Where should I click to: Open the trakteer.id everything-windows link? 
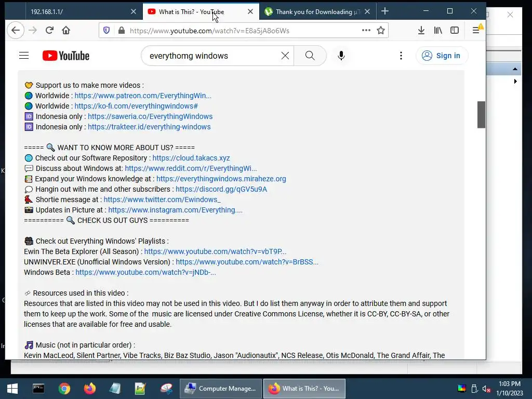click(149, 127)
